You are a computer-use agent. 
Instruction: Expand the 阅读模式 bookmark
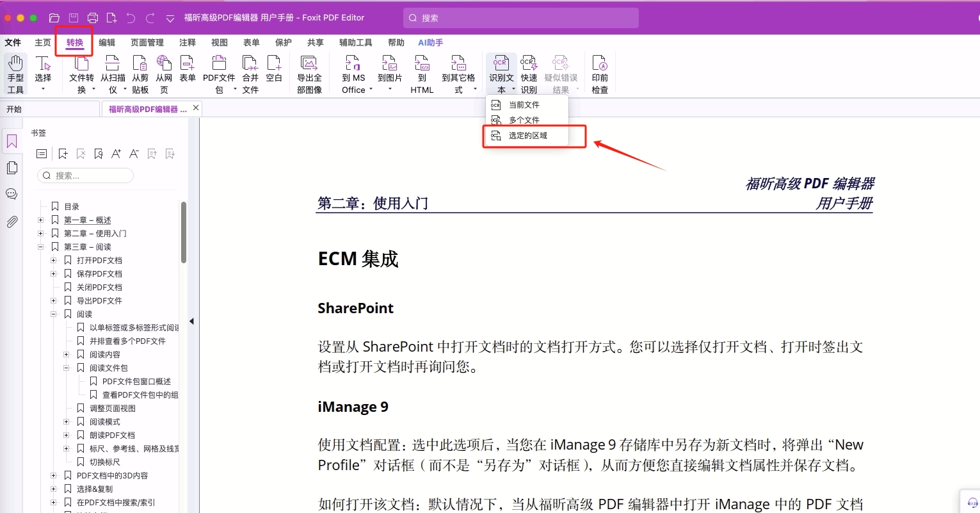click(x=67, y=421)
